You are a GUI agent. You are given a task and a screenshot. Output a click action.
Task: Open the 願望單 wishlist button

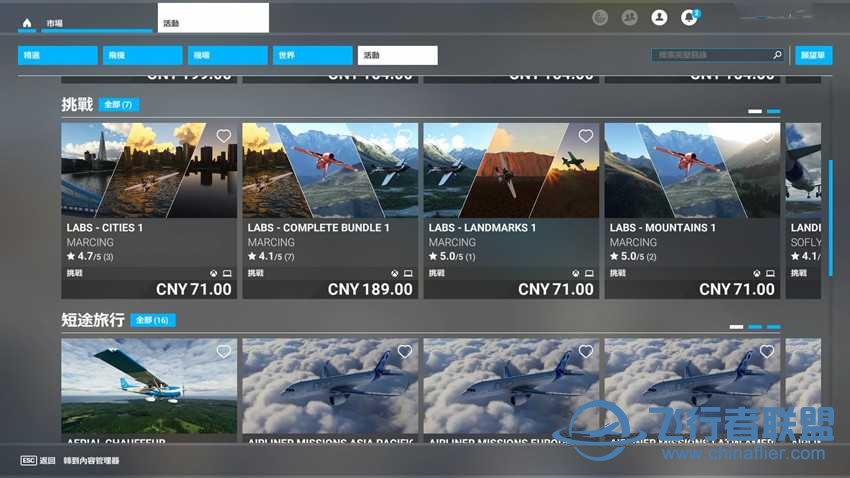click(x=813, y=55)
